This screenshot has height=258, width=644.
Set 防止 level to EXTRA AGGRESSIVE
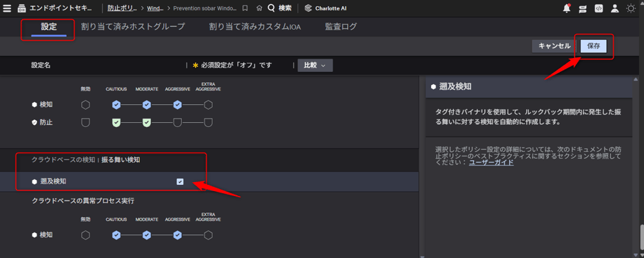click(x=208, y=122)
